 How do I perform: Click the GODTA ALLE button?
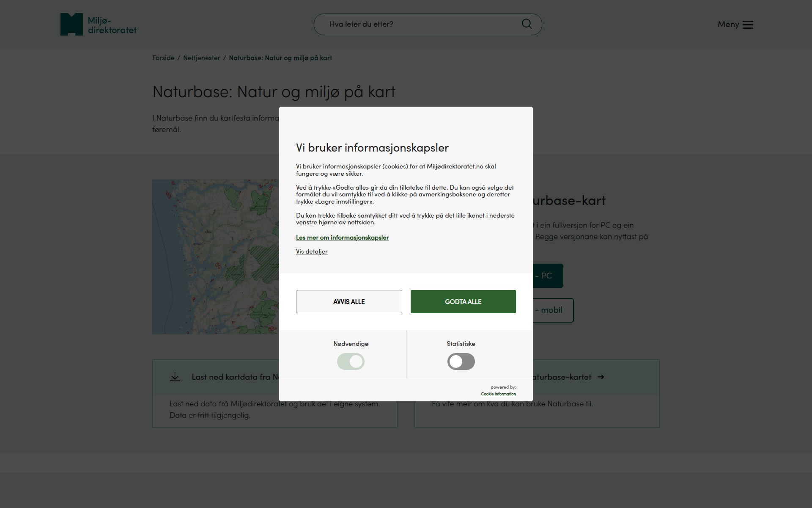tap(463, 301)
